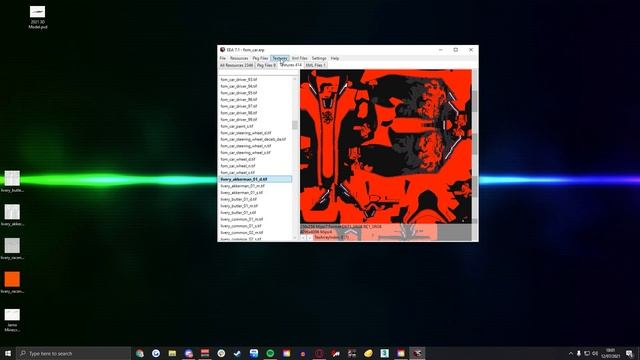Select fom_car_driver_93.tif in the list

tap(255, 80)
